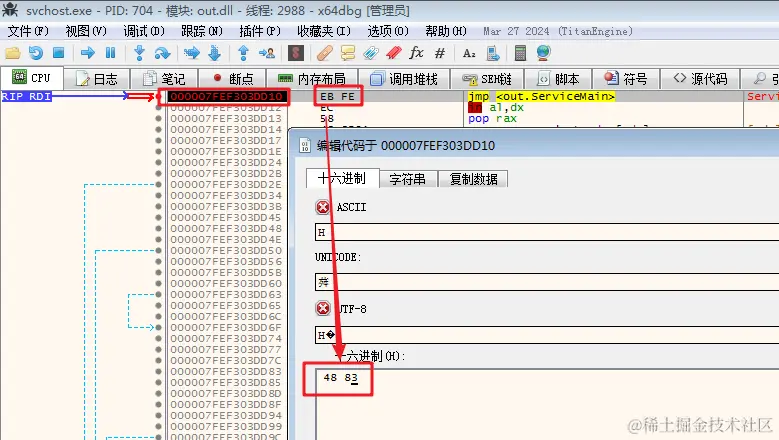Switch to the 调用堆栈 call stack tab

(x=404, y=78)
